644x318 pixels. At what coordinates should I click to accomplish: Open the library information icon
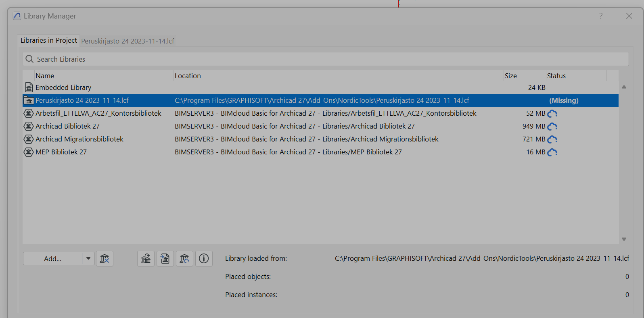[x=204, y=258]
